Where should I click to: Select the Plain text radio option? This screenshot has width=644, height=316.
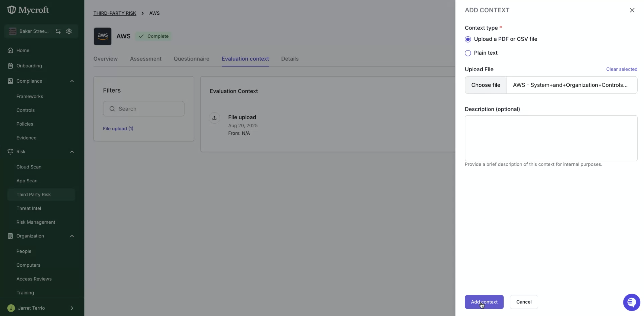tap(468, 53)
